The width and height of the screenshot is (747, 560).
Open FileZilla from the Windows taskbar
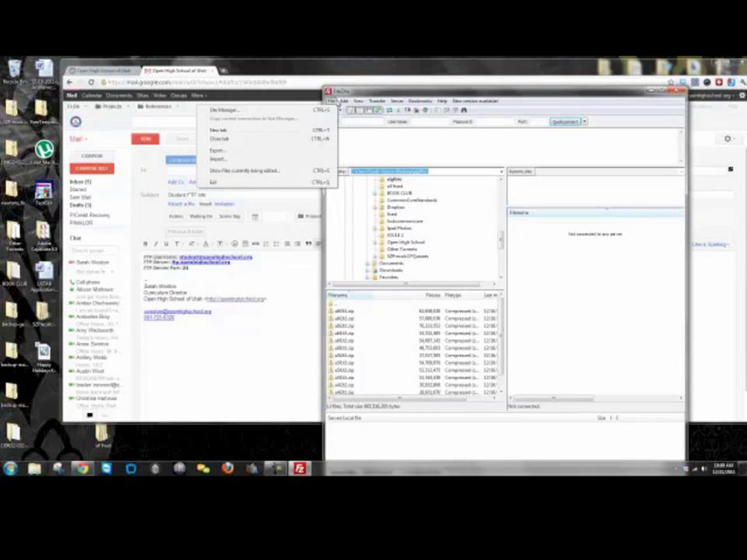click(299, 469)
